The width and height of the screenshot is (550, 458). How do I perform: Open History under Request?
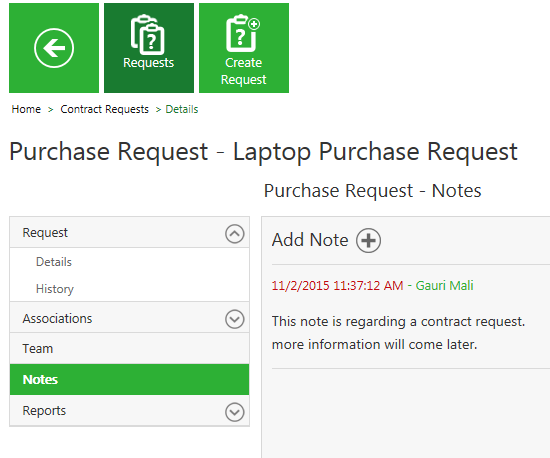(x=55, y=289)
